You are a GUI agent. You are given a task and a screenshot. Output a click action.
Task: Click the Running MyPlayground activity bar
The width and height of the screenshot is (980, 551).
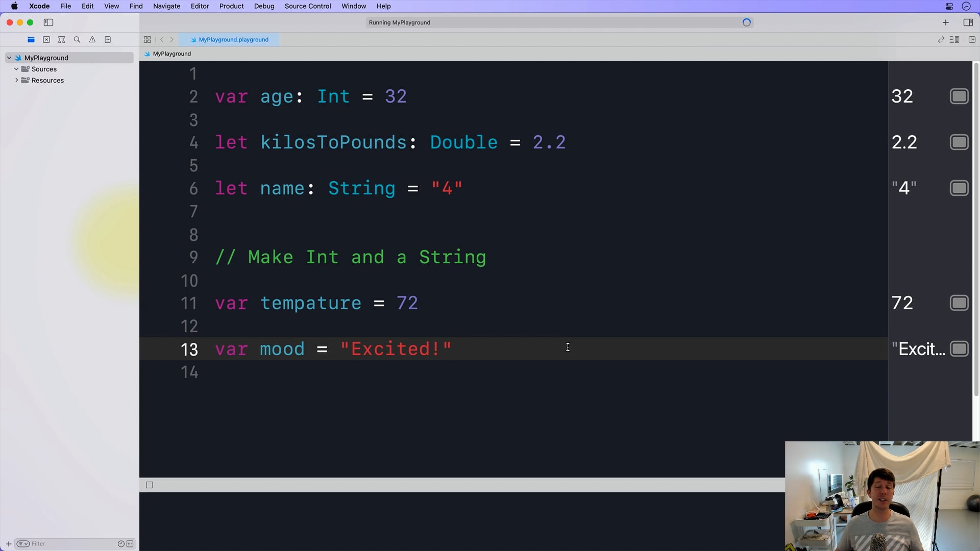[x=560, y=22]
